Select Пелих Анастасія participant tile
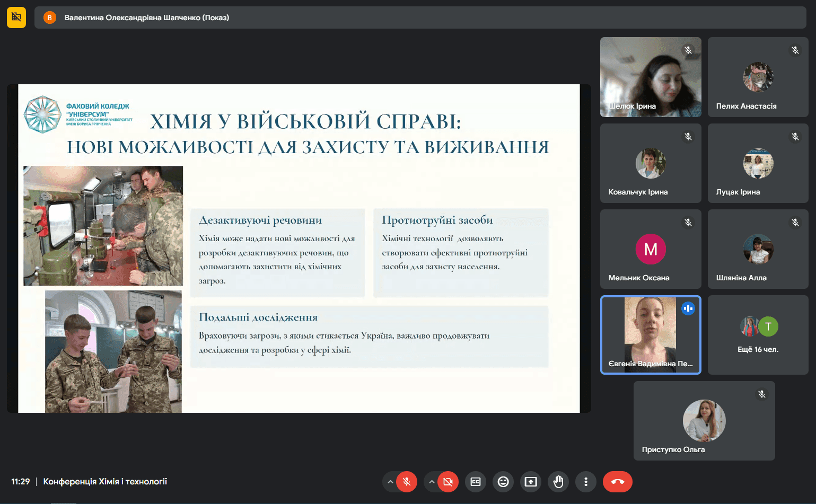This screenshot has height=504, width=816. pos(758,77)
